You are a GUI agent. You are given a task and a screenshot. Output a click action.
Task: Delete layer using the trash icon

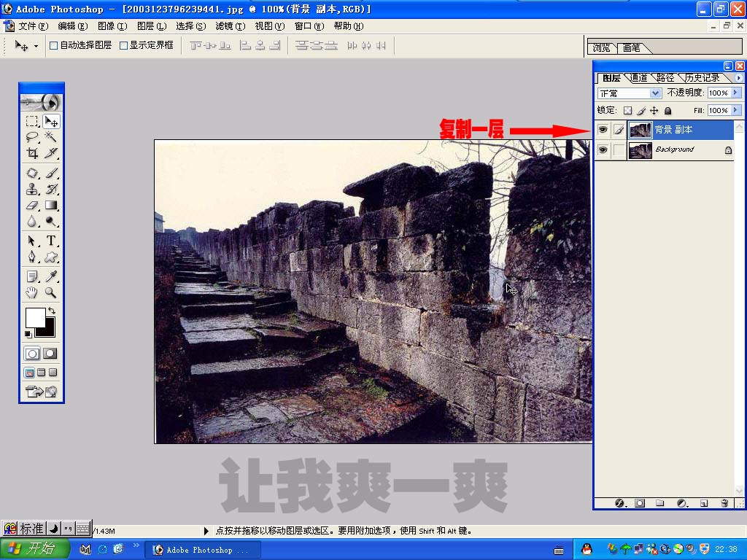coord(724,503)
